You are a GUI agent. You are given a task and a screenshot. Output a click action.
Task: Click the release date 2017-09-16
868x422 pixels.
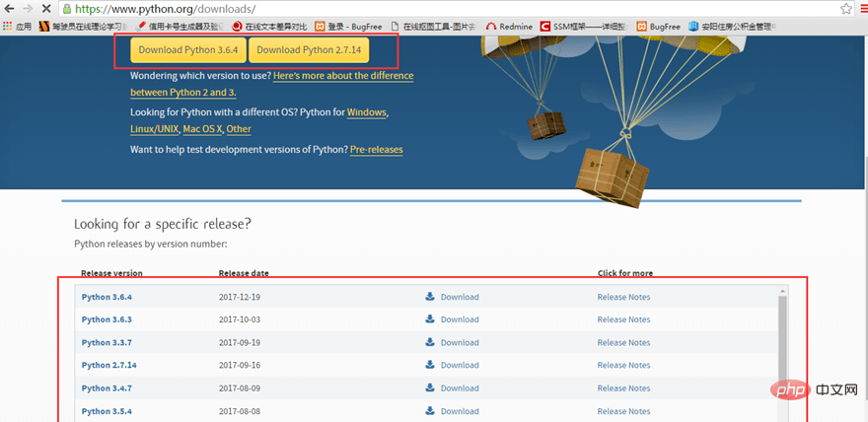(239, 366)
